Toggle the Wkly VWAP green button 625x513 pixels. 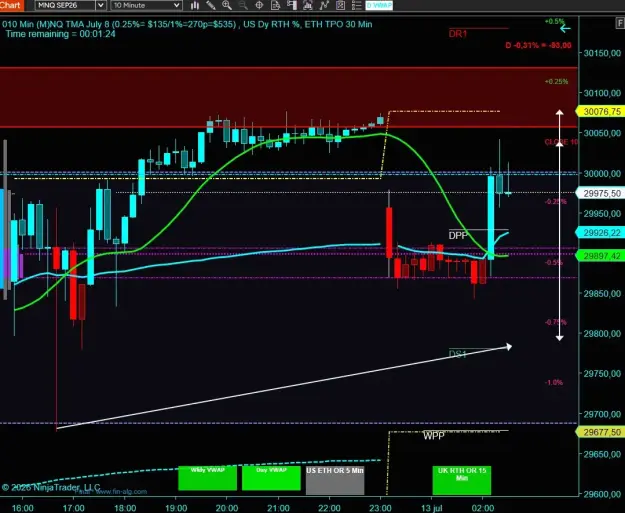click(207, 478)
